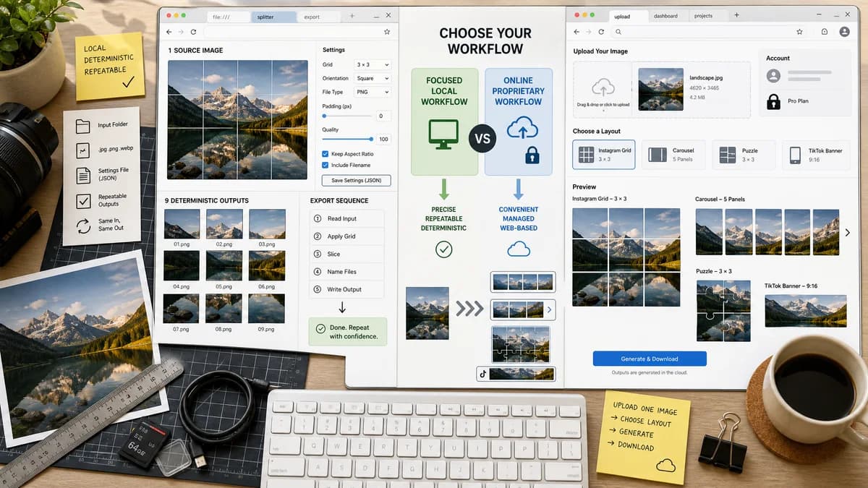The width and height of the screenshot is (868, 488).
Task: Open the Grid 3 × 3 dropdown
Action: coord(373,65)
